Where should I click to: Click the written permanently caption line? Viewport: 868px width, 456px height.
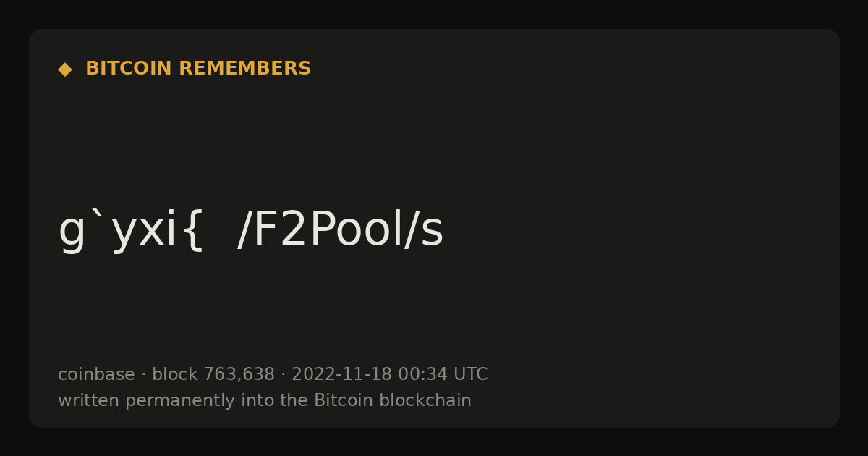click(265, 400)
